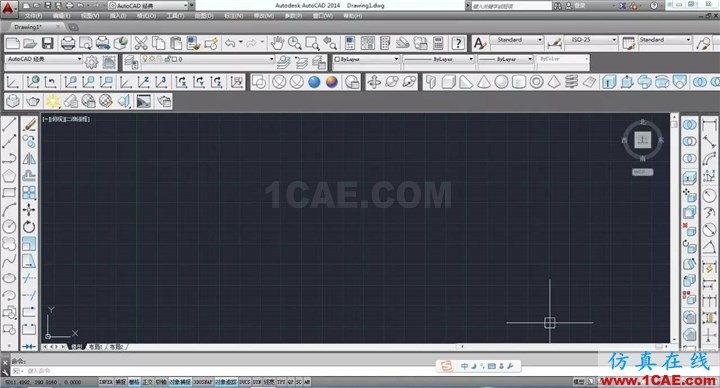Select the Rotate modify tool

coord(29,226)
